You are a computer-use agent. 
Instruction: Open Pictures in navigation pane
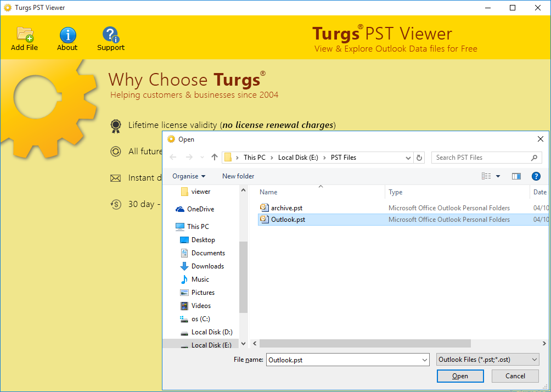pos(197,293)
